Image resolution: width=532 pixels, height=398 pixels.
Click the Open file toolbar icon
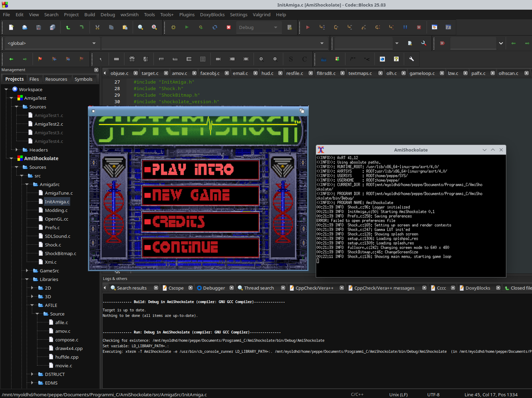point(25,27)
